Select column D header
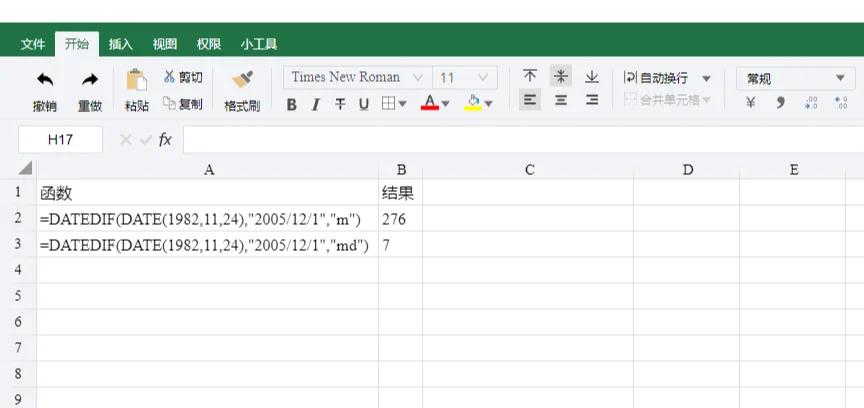The image size is (864, 408). [x=687, y=169]
